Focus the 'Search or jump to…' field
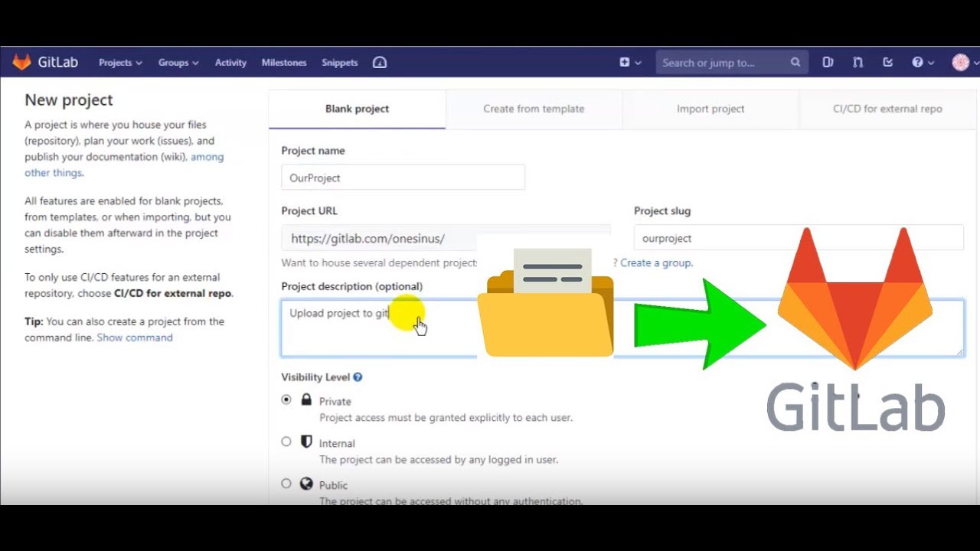 pyautogui.click(x=732, y=63)
